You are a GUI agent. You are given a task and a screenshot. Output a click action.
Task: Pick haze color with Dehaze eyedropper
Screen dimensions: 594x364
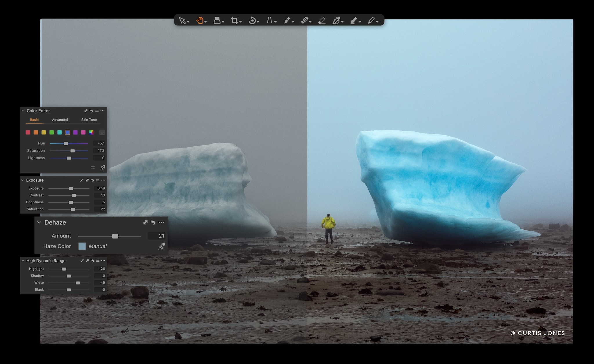pos(162,246)
